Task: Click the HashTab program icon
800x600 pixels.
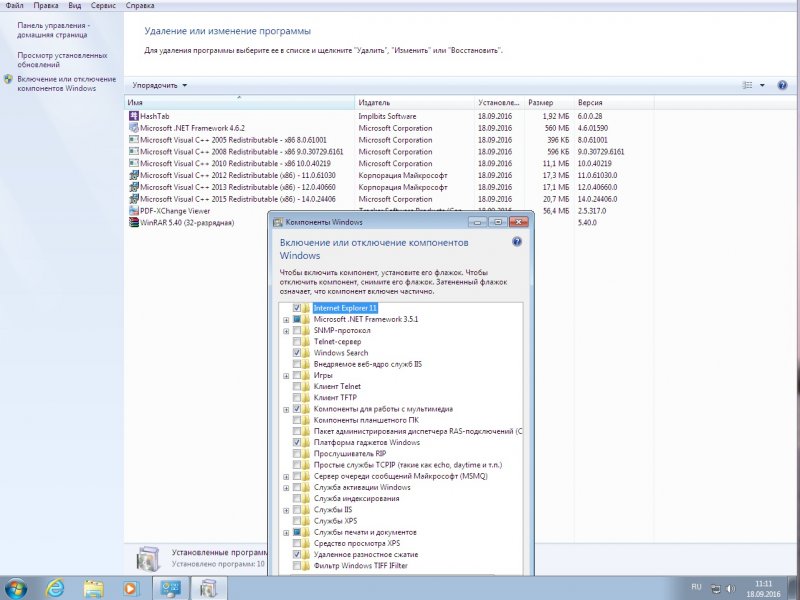Action: point(134,116)
